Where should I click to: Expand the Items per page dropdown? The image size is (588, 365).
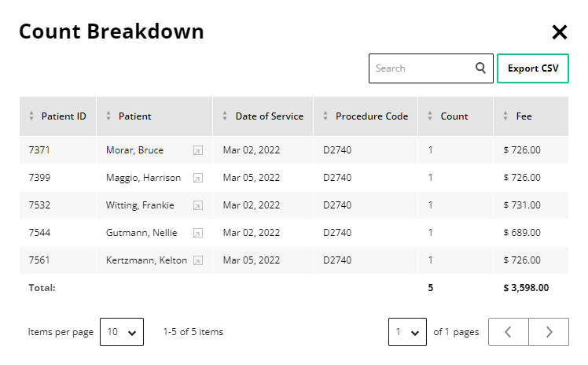point(122,332)
